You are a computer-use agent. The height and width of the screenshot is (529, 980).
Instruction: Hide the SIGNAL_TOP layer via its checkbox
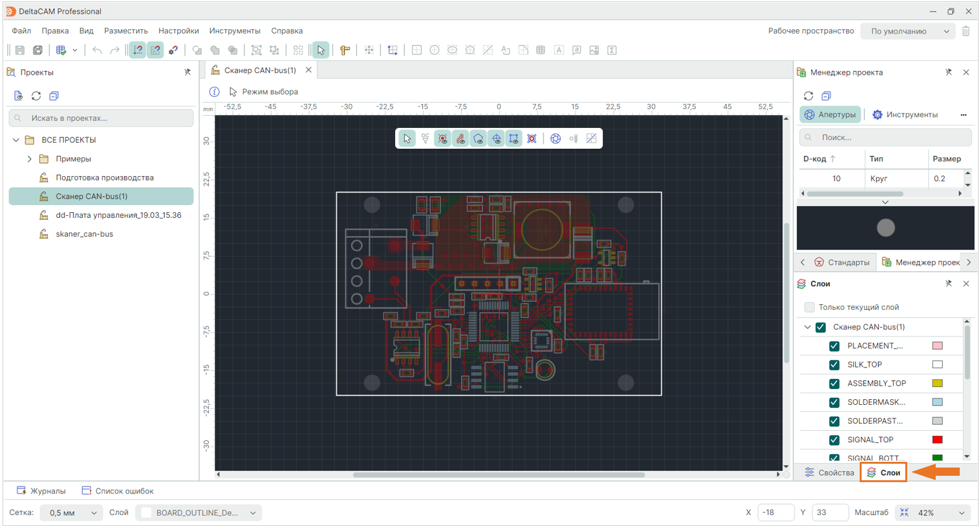pos(834,440)
